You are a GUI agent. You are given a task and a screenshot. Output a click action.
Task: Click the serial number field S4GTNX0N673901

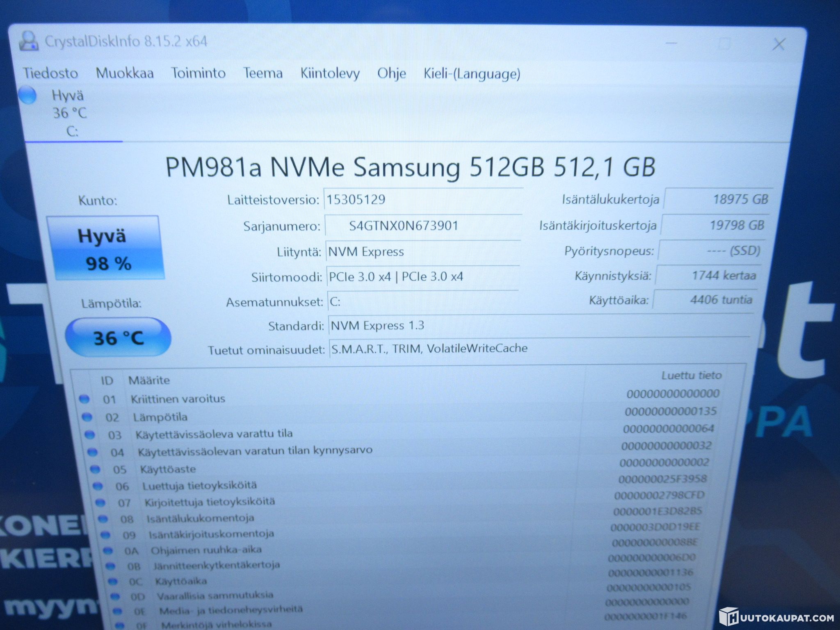click(x=422, y=226)
